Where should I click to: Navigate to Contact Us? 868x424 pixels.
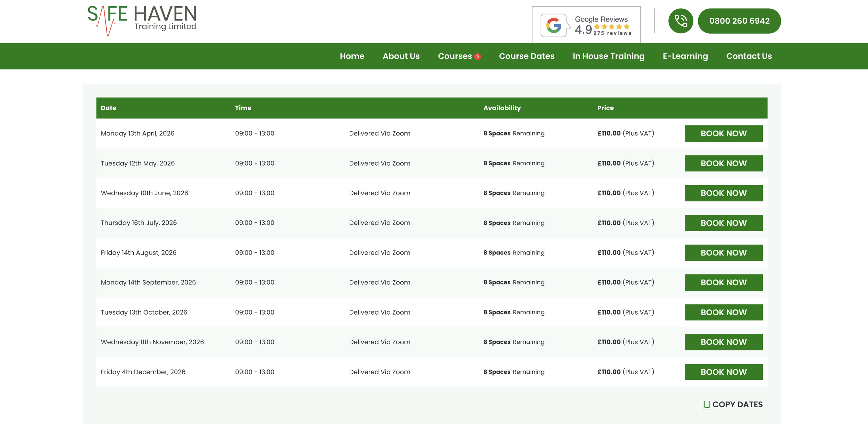click(749, 56)
